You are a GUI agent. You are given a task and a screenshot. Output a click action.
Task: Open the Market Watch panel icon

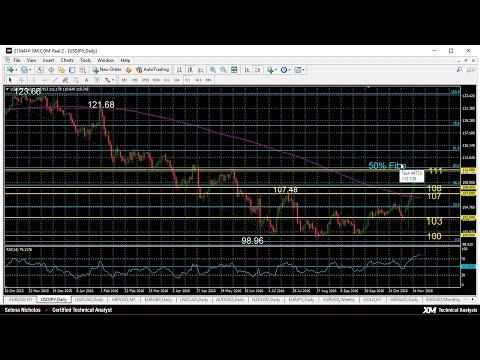coord(40,70)
